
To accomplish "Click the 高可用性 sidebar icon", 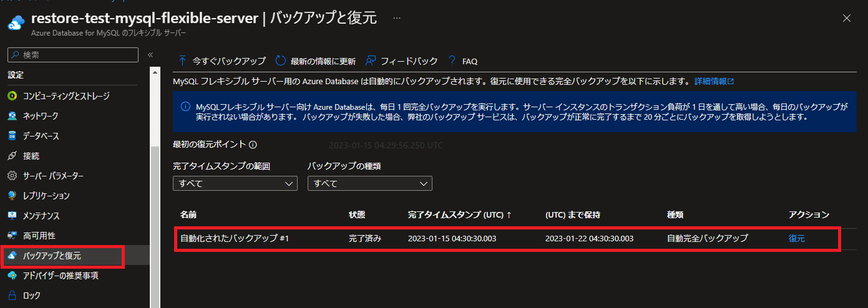I will [12, 236].
